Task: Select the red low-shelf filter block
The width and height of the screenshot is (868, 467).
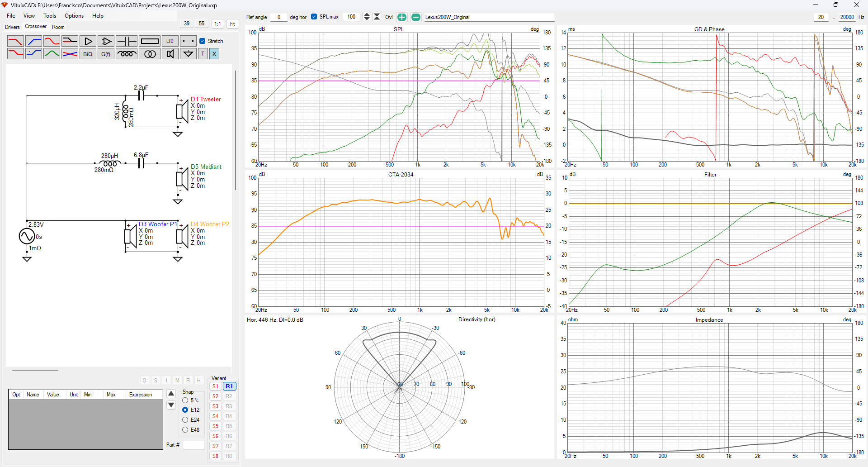Action: (x=15, y=54)
